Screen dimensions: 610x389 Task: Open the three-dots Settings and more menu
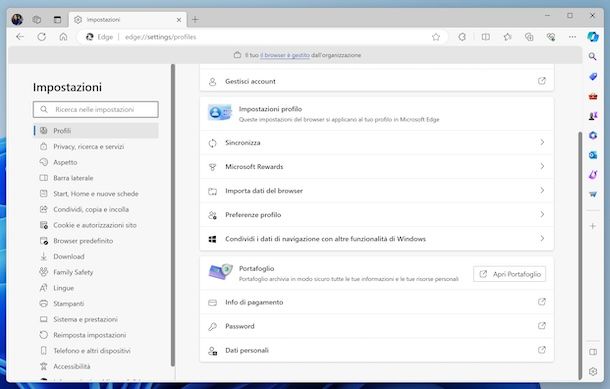(572, 37)
